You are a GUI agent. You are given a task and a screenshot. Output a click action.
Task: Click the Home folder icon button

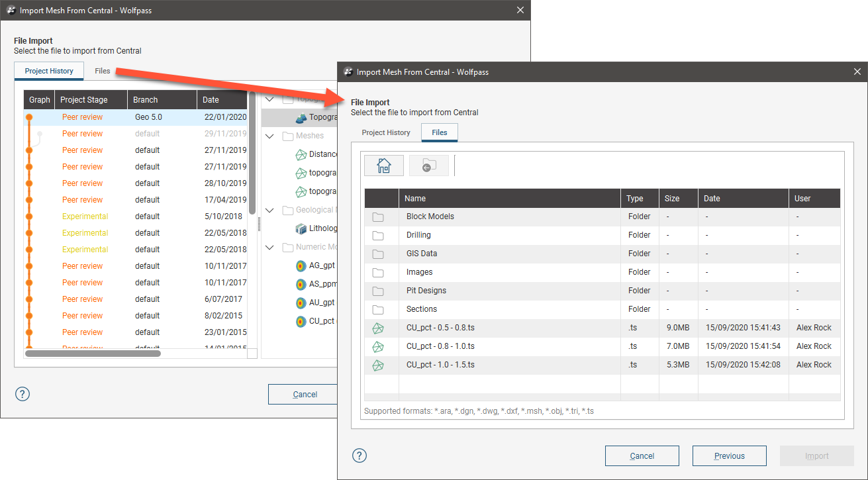coord(384,166)
